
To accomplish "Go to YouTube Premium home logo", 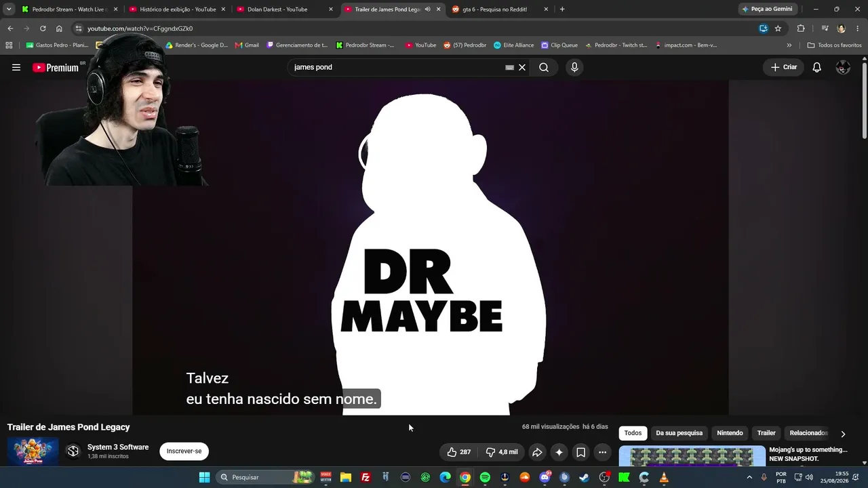I will coord(56,67).
